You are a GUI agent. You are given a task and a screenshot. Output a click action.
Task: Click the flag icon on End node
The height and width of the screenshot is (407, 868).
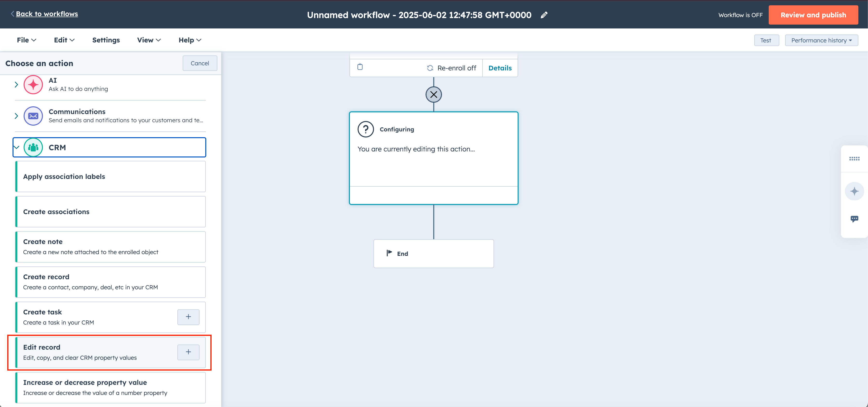pos(389,253)
